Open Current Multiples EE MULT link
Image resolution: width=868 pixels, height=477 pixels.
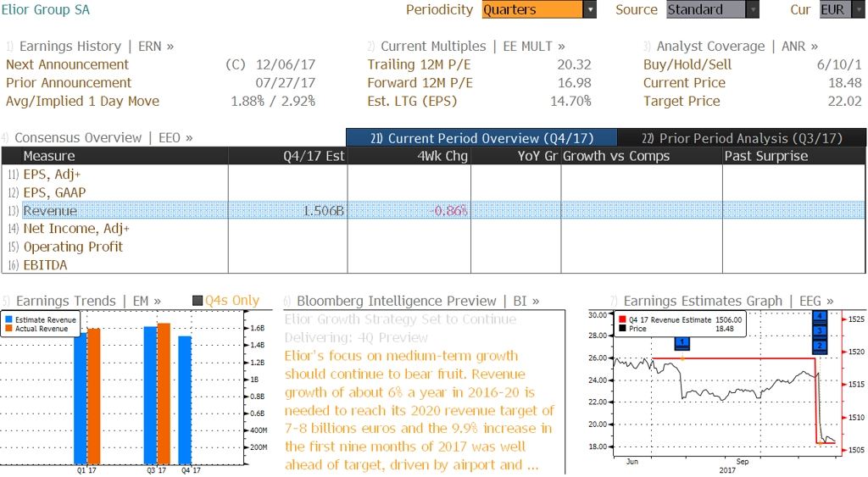pyautogui.click(x=473, y=46)
